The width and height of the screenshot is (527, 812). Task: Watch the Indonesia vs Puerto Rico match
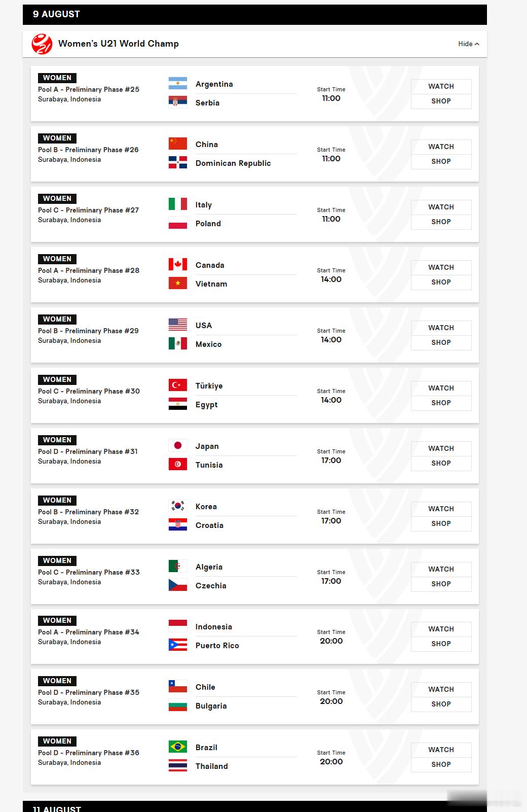click(x=441, y=629)
